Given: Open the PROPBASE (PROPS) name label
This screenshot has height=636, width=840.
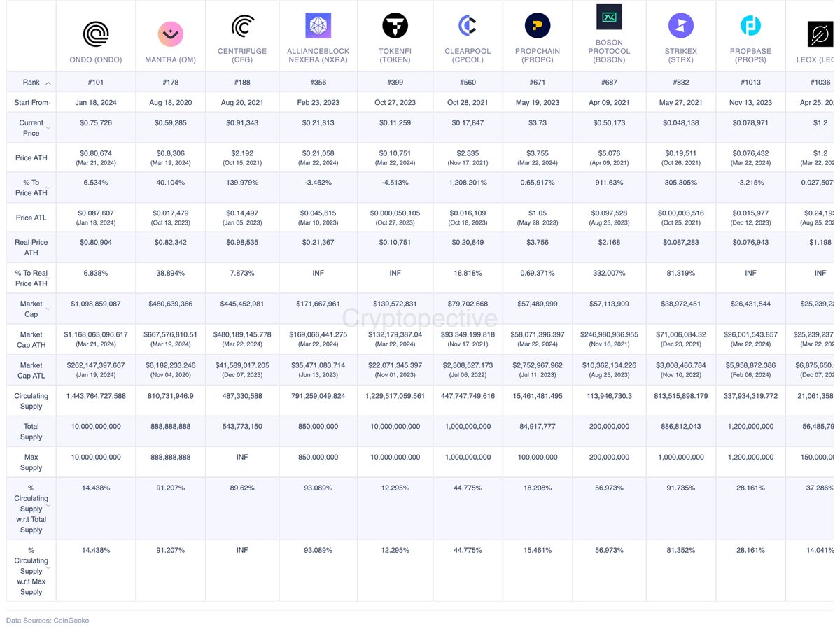Looking at the screenshot, I should click(750, 55).
